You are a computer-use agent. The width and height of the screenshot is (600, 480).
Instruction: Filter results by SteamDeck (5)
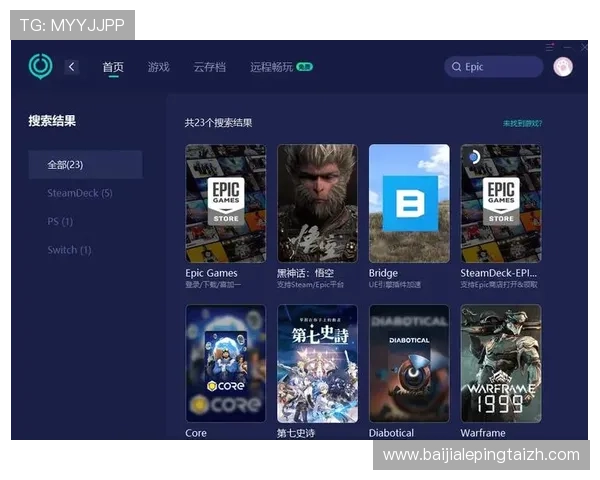[x=80, y=193]
